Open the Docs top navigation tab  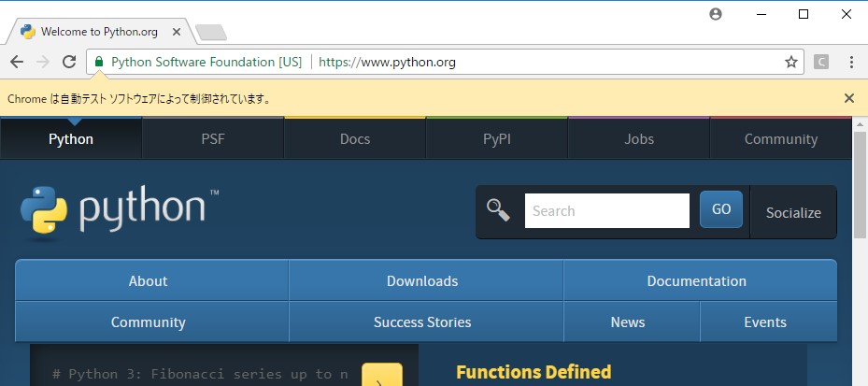pyautogui.click(x=355, y=138)
